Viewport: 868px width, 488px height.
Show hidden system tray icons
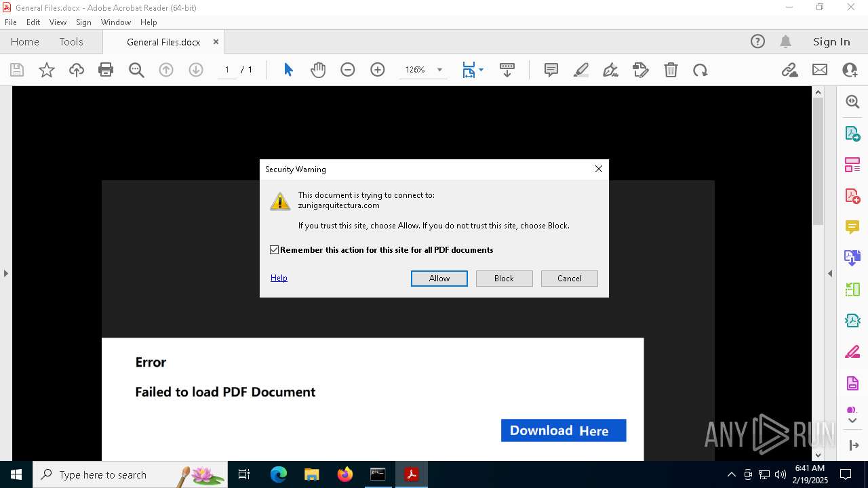(731, 474)
